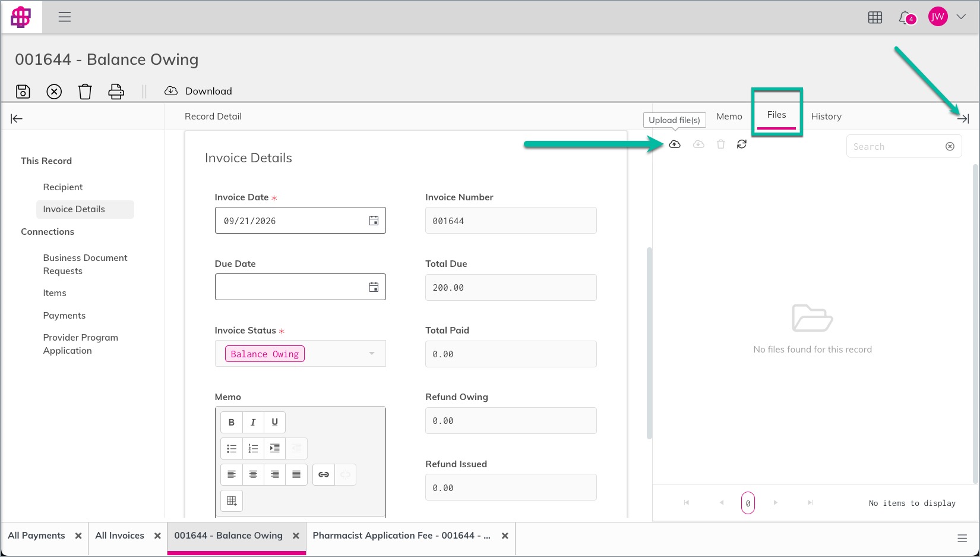The width and height of the screenshot is (980, 557).
Task: Refresh the Files list
Action: click(x=742, y=144)
